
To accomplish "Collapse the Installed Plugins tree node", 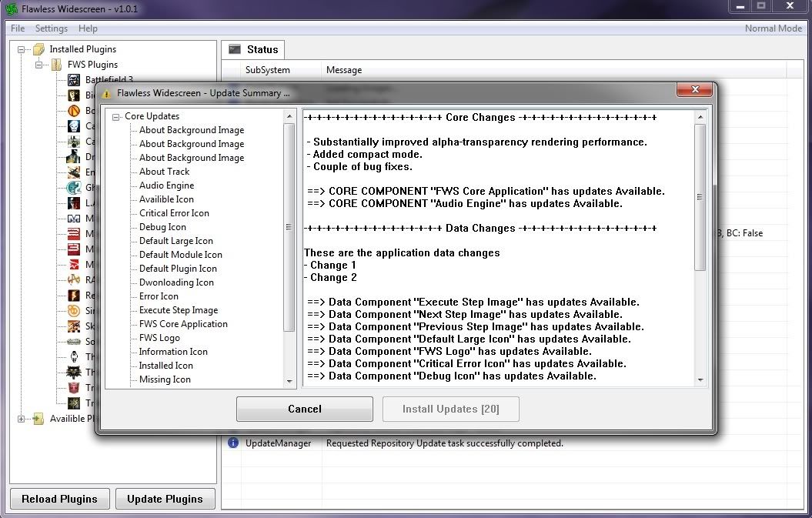I will coord(22,50).
